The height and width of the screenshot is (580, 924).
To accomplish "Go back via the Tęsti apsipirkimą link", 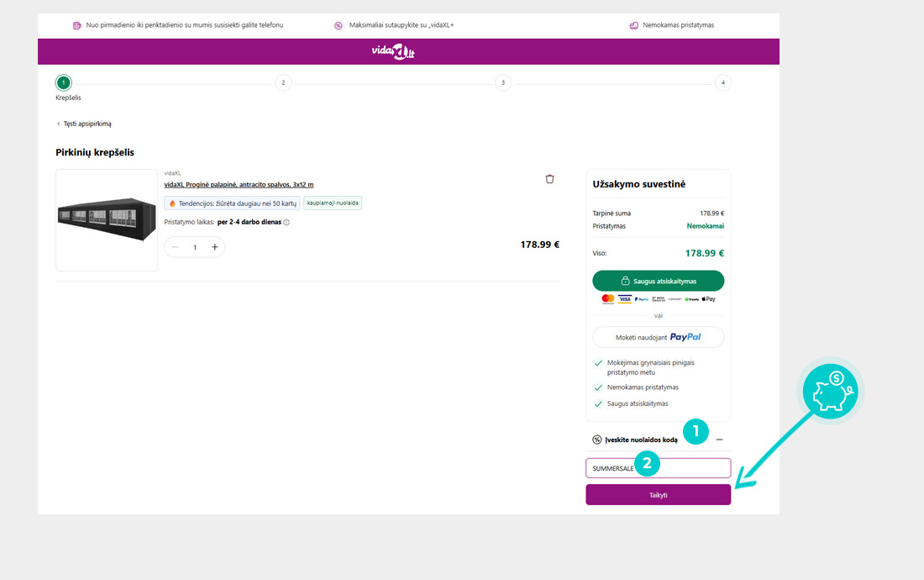I will coord(84,124).
